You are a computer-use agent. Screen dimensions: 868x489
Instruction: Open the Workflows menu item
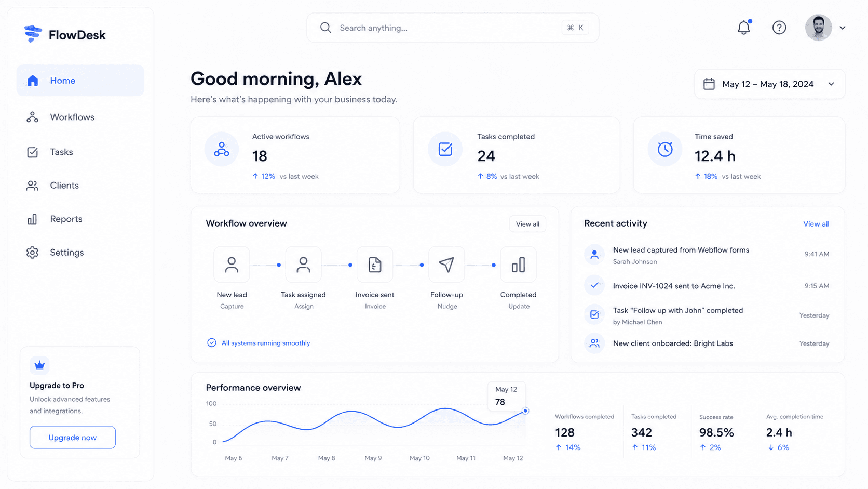(80, 117)
